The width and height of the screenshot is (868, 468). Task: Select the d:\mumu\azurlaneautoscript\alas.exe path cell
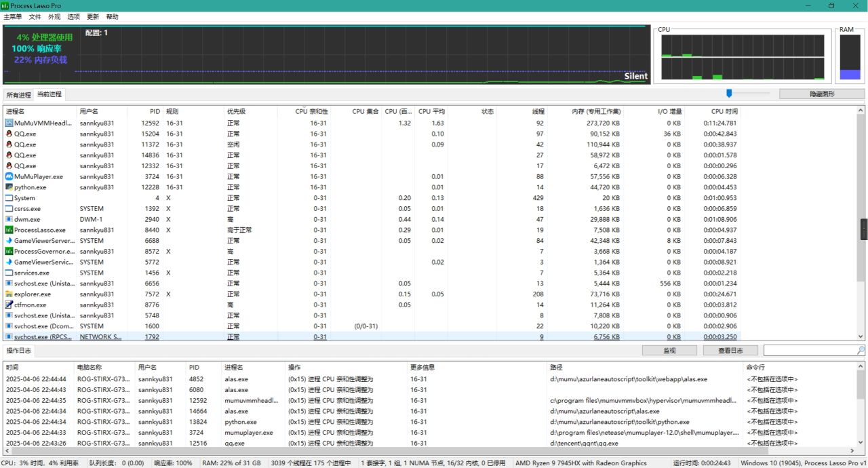click(x=605, y=411)
